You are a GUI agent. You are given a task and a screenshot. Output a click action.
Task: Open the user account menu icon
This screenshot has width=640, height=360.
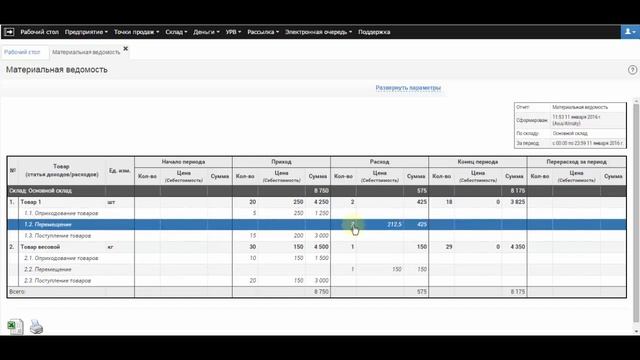pos(630,32)
